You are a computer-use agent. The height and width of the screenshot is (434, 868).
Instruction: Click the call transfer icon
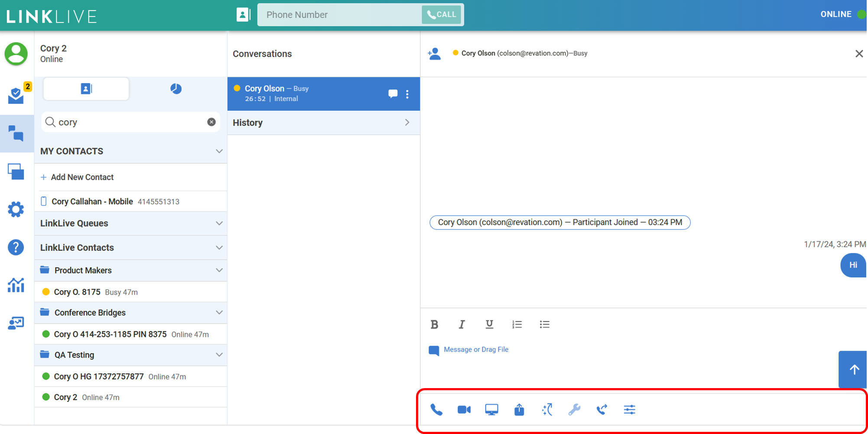602,410
